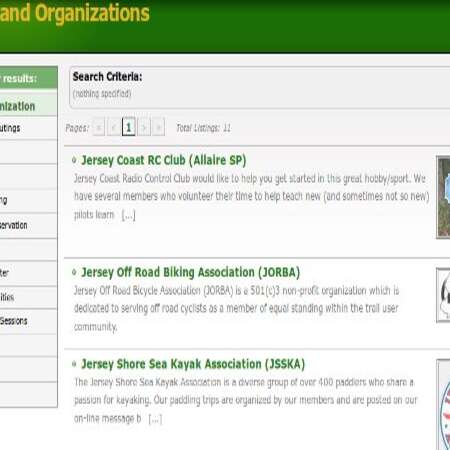Open the JORBA logo thumbnail

point(443,295)
